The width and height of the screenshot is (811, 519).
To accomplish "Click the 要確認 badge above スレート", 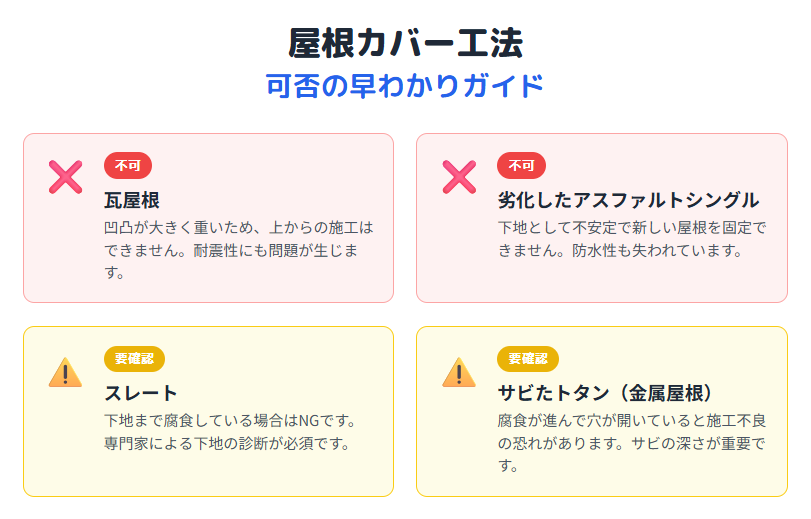I will [134, 359].
